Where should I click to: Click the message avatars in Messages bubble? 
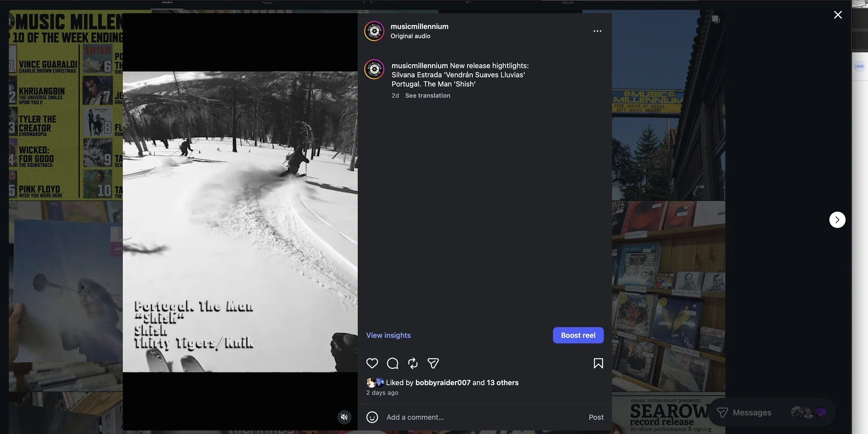[809, 412]
